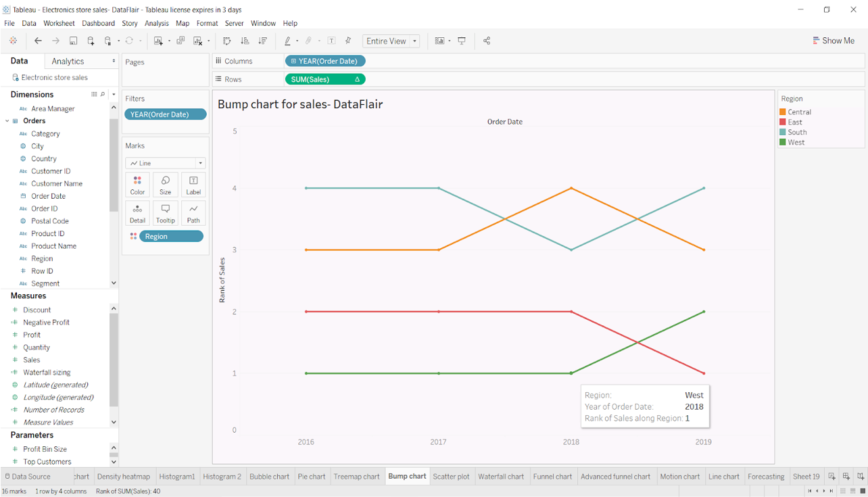
Task: Clear the sheet using toolbar icon
Action: pyautogui.click(x=198, y=41)
